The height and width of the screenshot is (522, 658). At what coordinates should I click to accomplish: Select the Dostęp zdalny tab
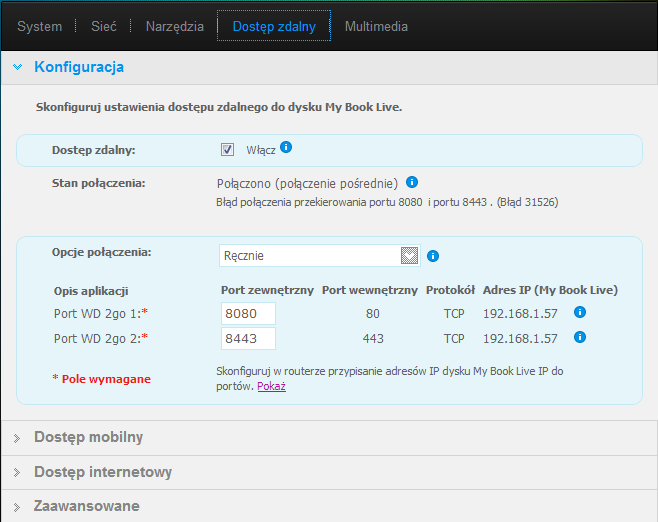pyautogui.click(x=274, y=26)
